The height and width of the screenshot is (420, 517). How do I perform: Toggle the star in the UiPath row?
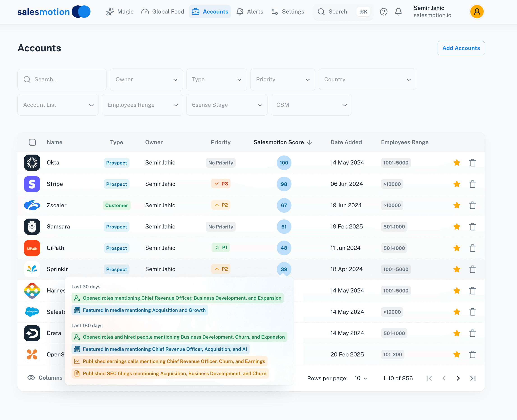point(457,248)
